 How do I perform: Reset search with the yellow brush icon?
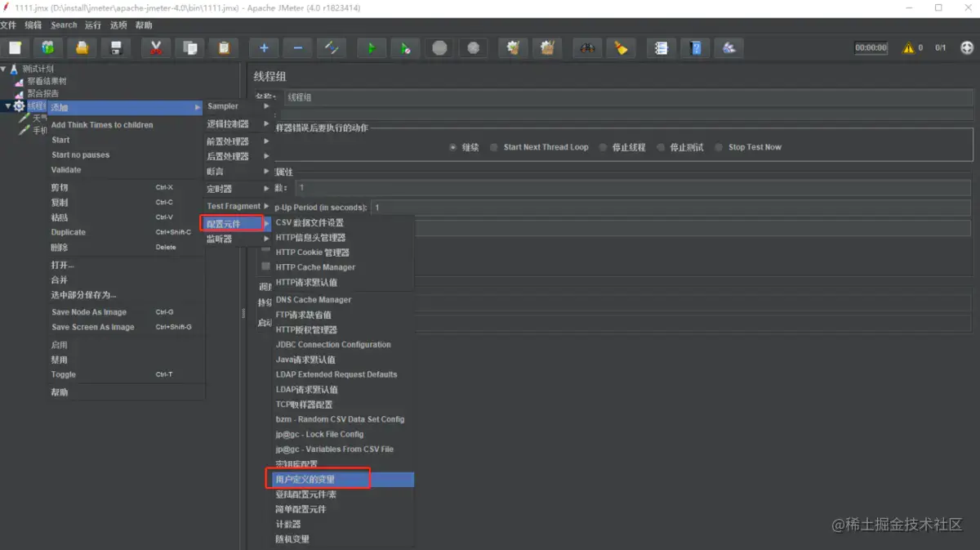click(621, 47)
